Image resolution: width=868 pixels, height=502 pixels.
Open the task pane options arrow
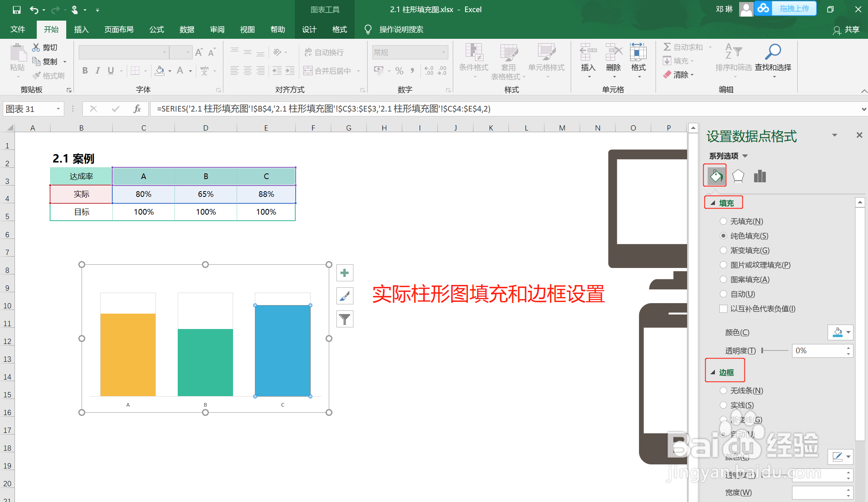point(834,135)
